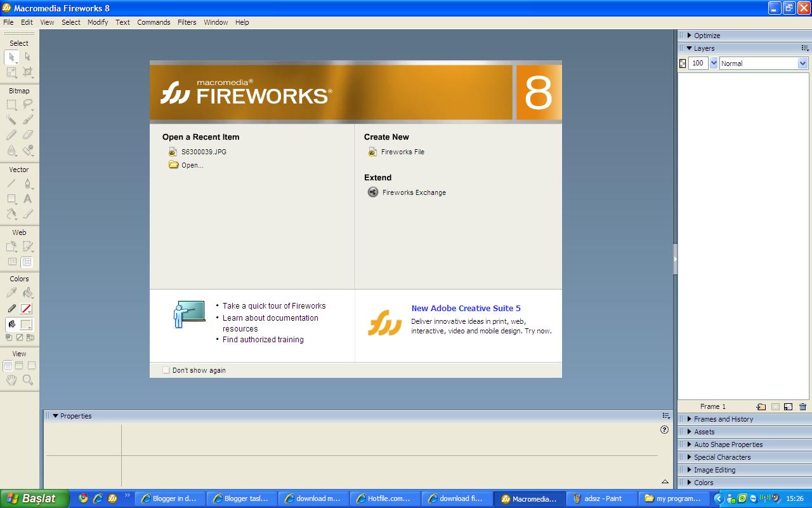Choose the Blur tool
Viewport: 812px width, 508px height.
pyautogui.click(x=11, y=150)
